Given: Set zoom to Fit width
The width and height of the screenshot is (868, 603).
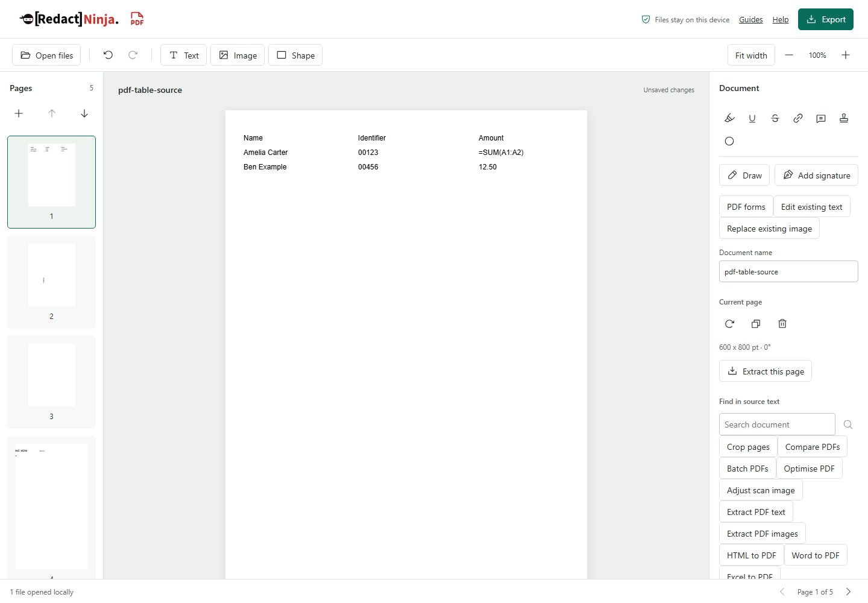Looking at the screenshot, I should pyautogui.click(x=751, y=55).
